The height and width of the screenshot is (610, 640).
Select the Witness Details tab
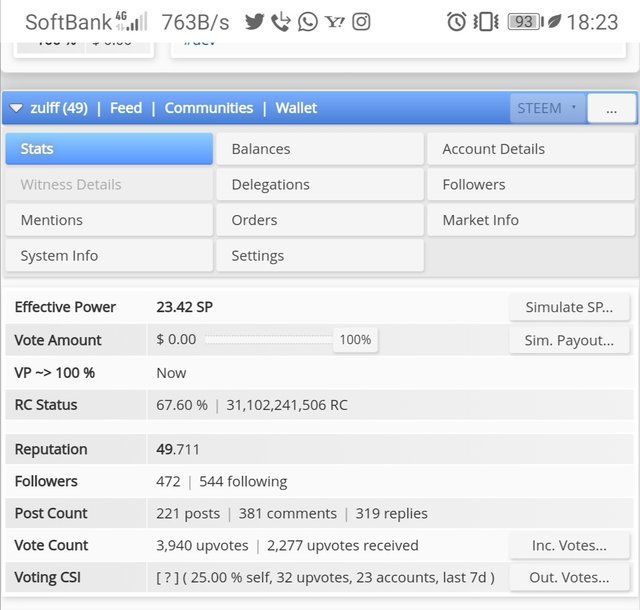109,185
